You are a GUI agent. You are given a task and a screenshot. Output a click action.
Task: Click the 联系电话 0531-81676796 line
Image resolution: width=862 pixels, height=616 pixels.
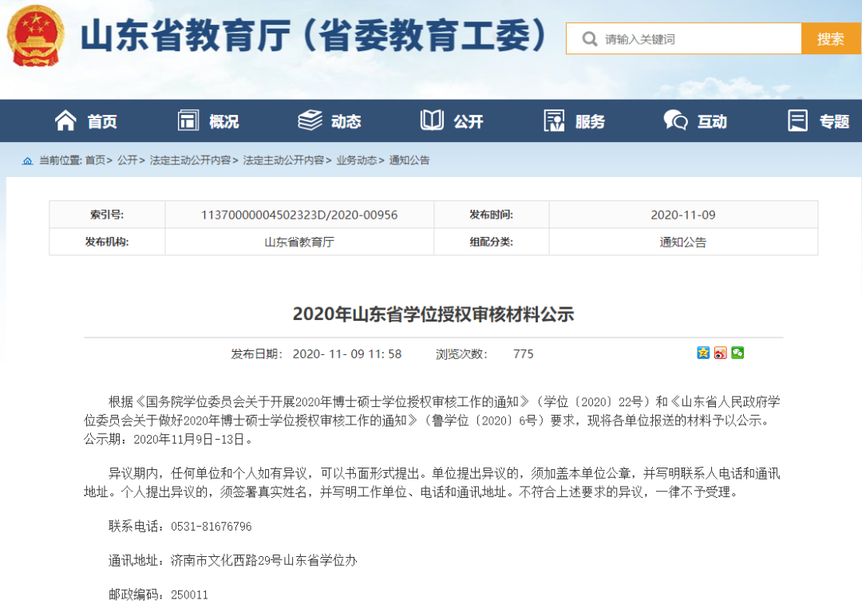180,527
